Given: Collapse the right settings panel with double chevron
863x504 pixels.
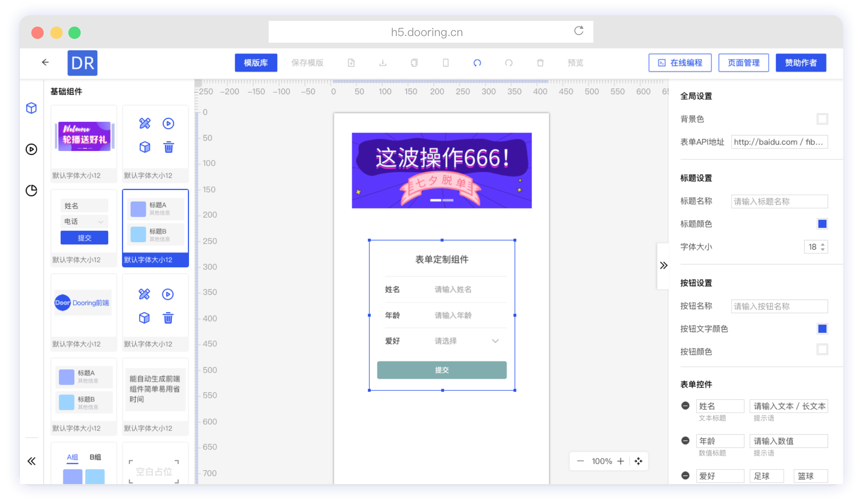Looking at the screenshot, I should pyautogui.click(x=663, y=265).
